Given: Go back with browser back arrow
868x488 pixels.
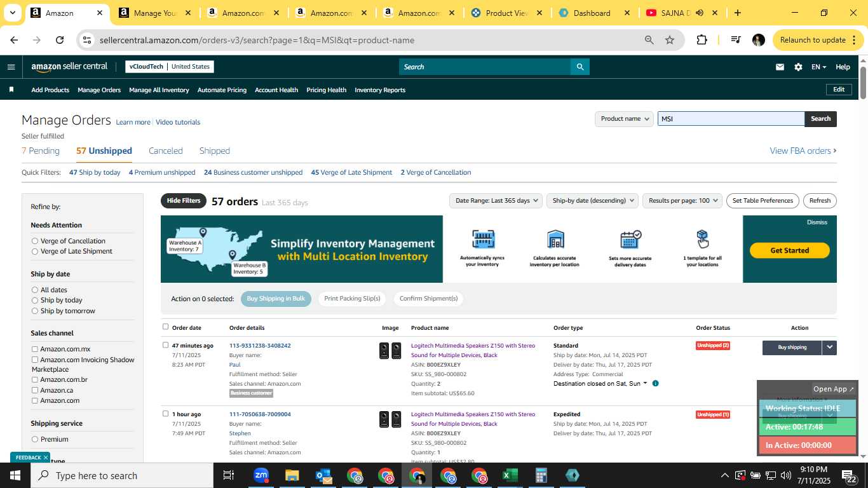Looking at the screenshot, I should click(14, 40).
